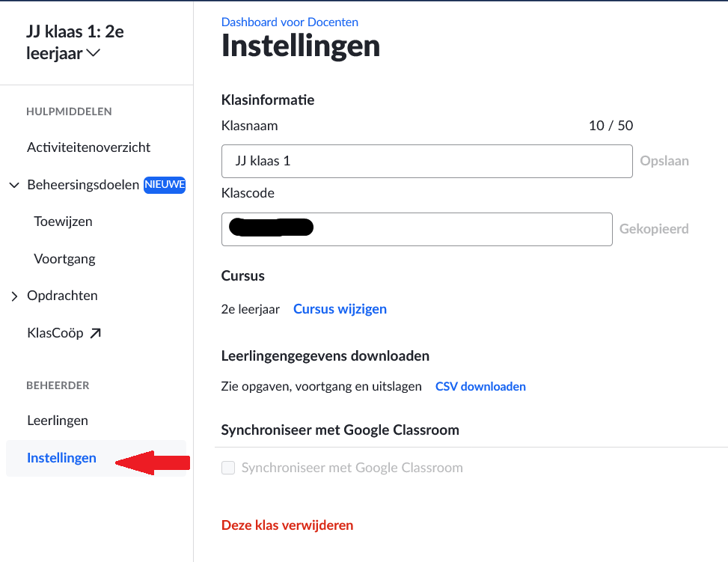This screenshot has width=728, height=562.
Task: Click Deze klas verwijderen
Action: point(287,525)
